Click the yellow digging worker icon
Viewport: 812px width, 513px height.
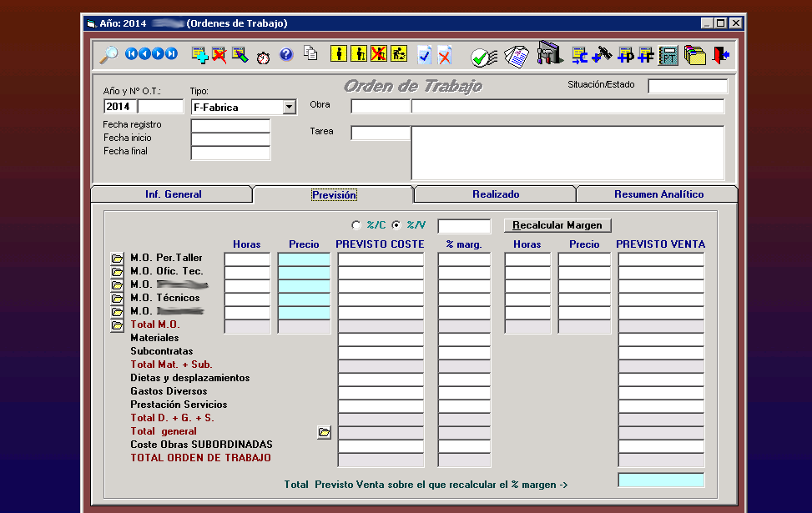tap(399, 54)
